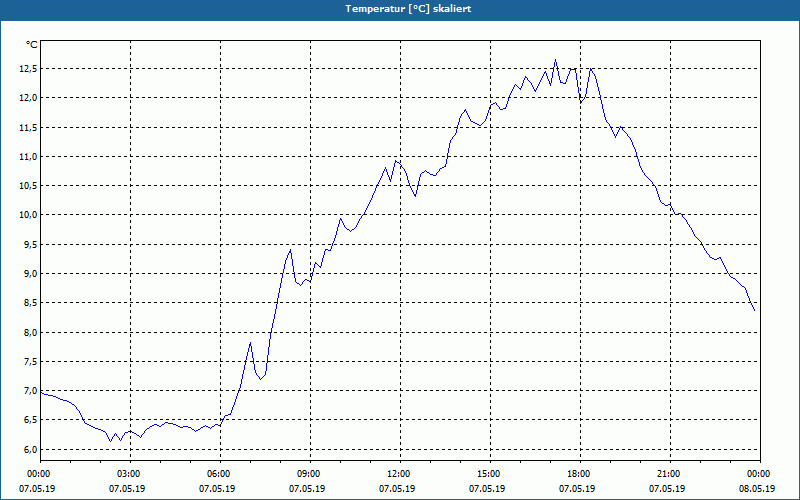This screenshot has width=800, height=500.
Task: Click the 07.05.19 date under 09:00
Action: tap(307, 489)
